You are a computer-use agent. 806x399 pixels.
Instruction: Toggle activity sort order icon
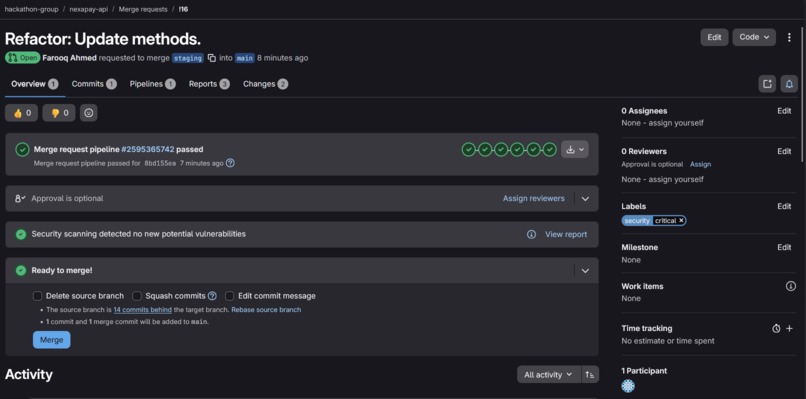590,375
